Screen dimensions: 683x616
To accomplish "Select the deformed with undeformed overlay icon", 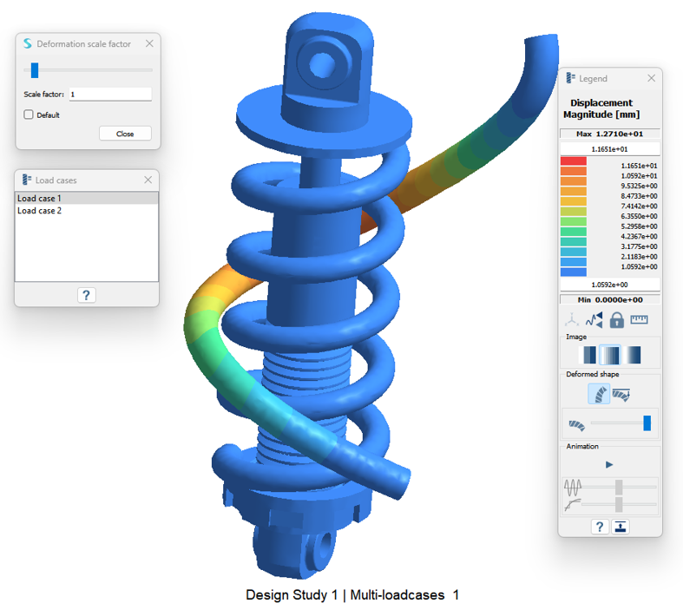I will (621, 394).
